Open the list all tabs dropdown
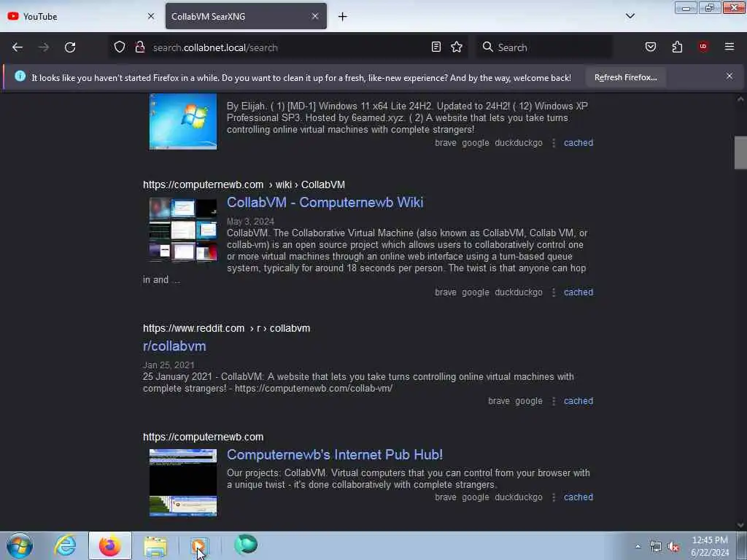747x560 pixels. pyautogui.click(x=630, y=16)
